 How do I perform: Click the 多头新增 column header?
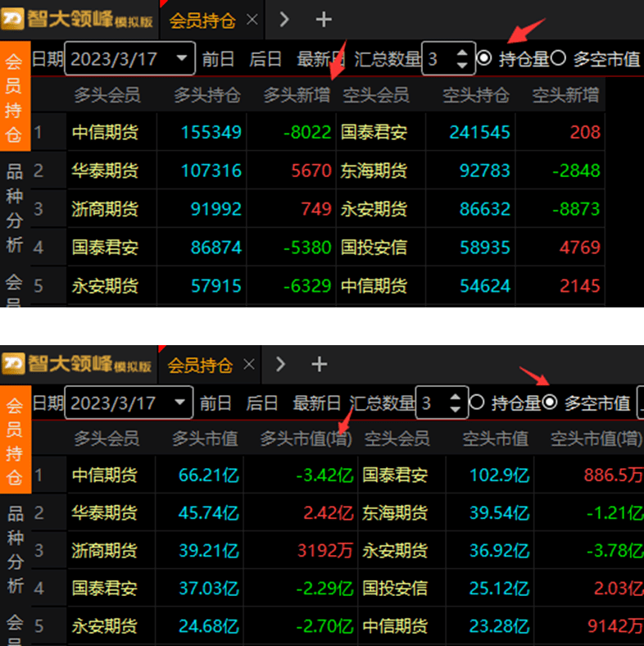pyautogui.click(x=296, y=95)
